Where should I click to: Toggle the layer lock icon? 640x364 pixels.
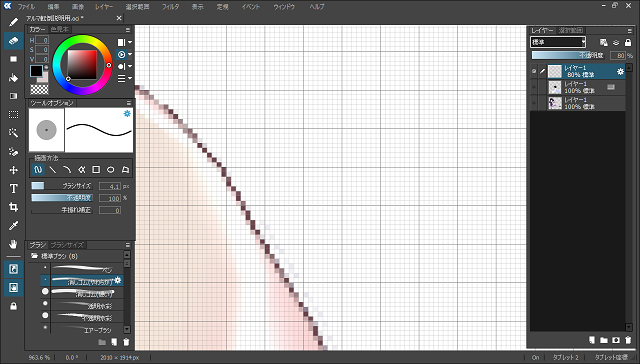tap(628, 42)
